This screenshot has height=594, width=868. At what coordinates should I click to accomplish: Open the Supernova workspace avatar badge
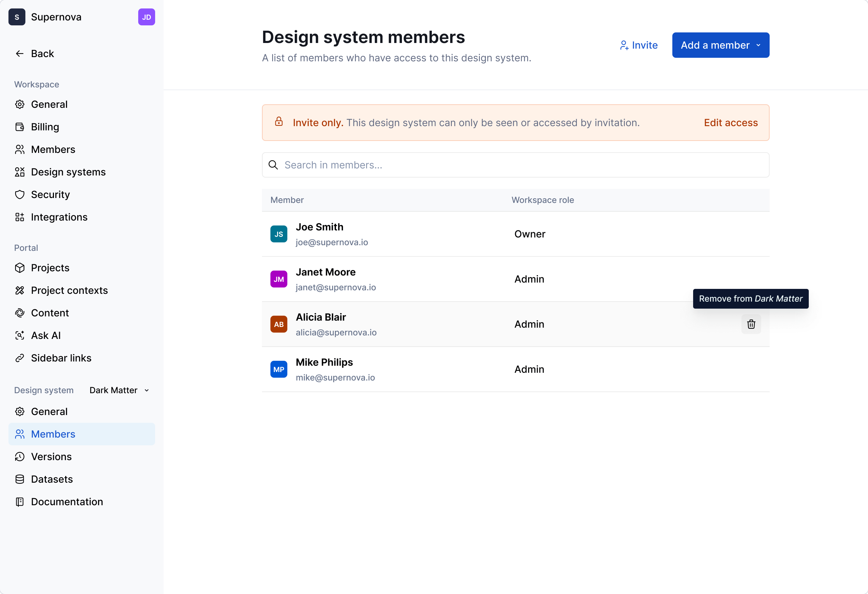pos(17,17)
